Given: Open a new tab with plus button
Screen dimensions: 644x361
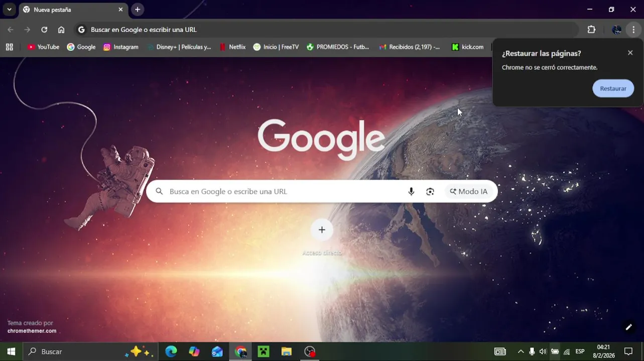Looking at the screenshot, I should (x=138, y=10).
